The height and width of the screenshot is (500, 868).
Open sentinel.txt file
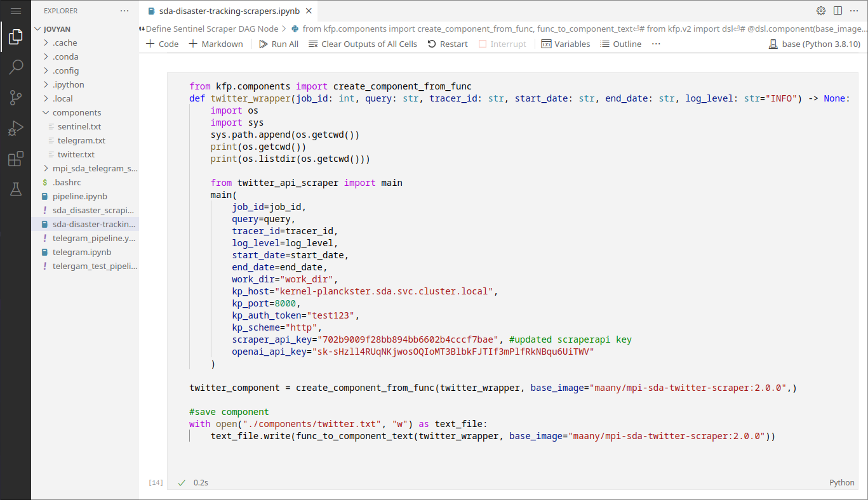coord(85,126)
